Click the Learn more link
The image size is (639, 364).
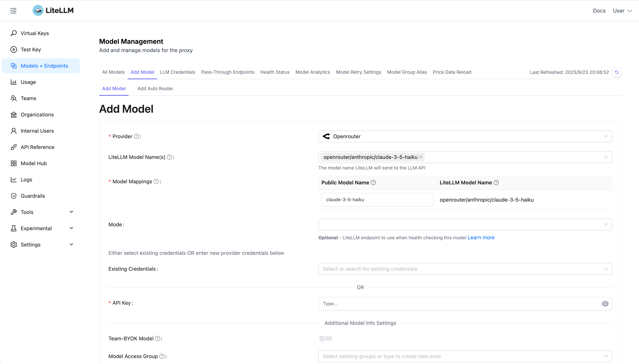[481, 237]
